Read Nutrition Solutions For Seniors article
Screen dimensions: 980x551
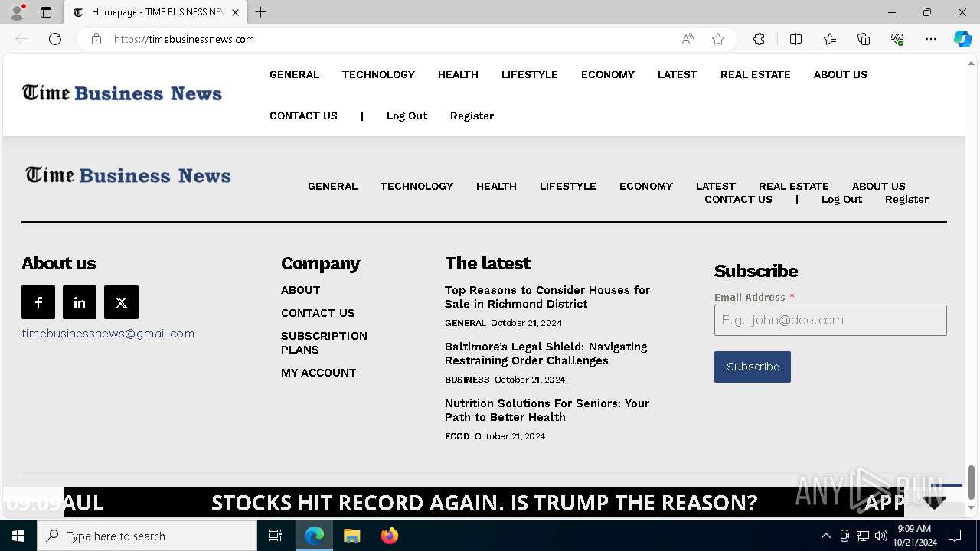(547, 410)
